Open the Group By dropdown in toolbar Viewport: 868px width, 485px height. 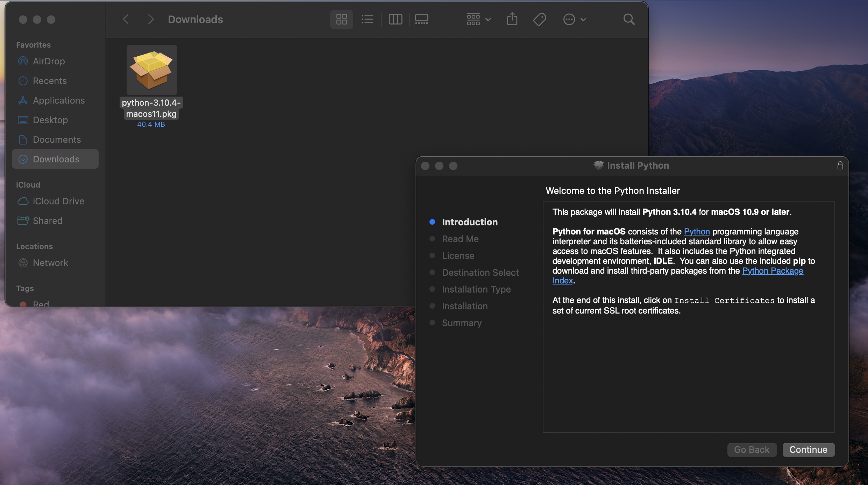[478, 19]
